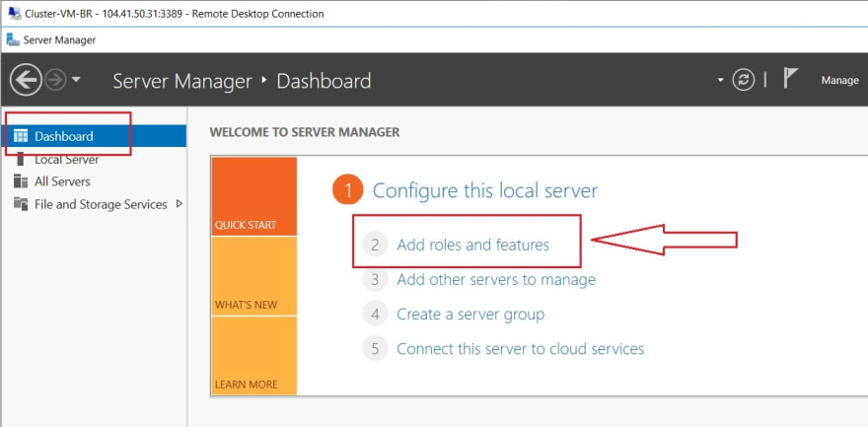Open the LEARN MORE tile
868x427 pixels.
254,356
